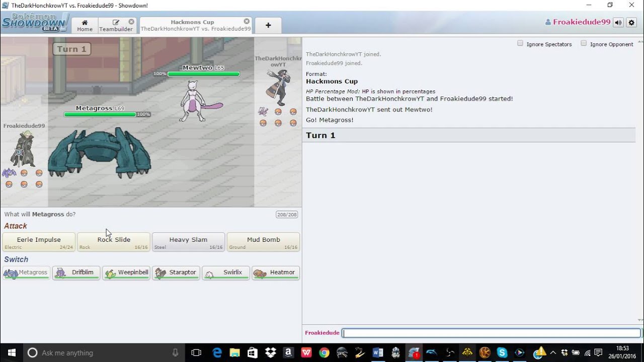This screenshot has width=644, height=362.
Task: Open options with the gear icon
Action: click(x=631, y=23)
